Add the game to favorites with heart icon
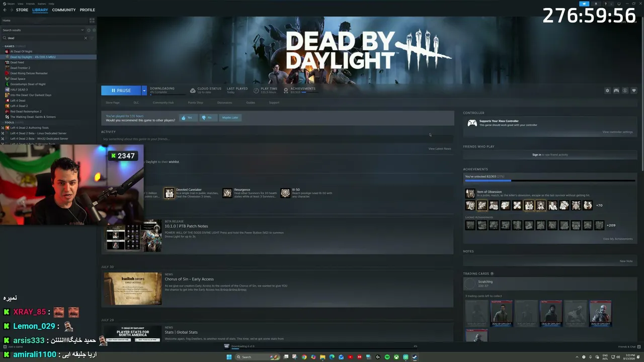Viewport: 644px width, 362px height. (633, 90)
